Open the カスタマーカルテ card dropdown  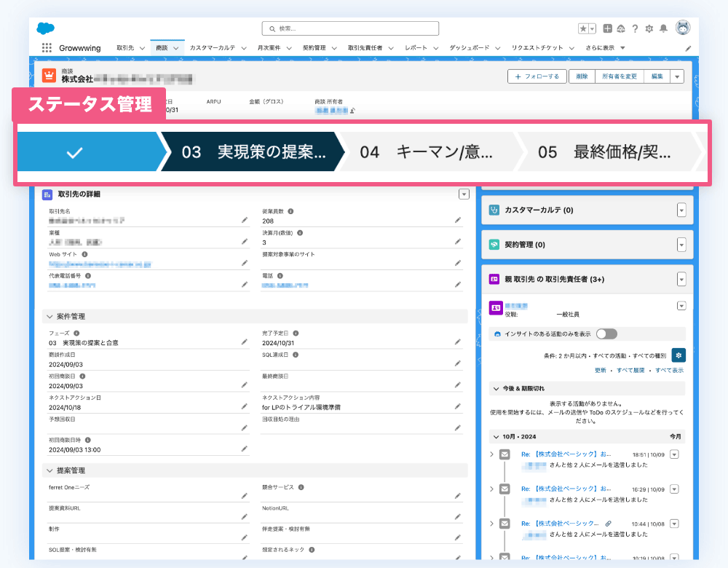tap(681, 210)
